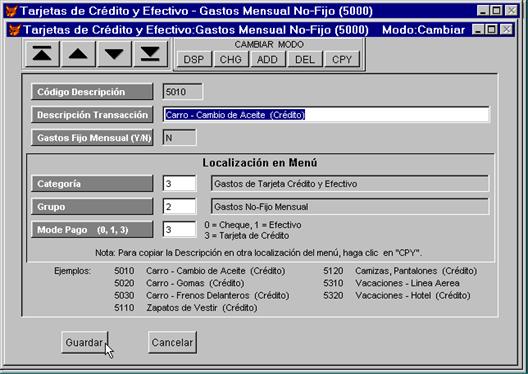Click the Cancelar button

coord(172,342)
